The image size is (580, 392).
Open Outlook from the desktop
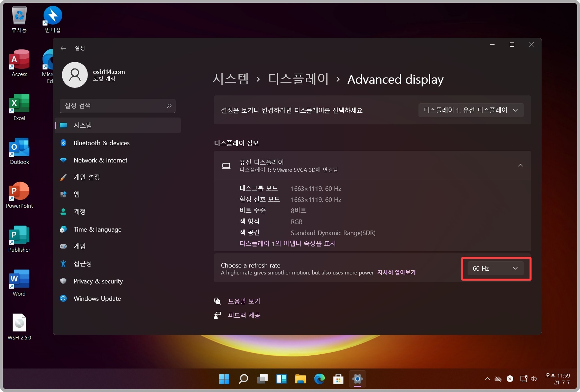point(19,151)
